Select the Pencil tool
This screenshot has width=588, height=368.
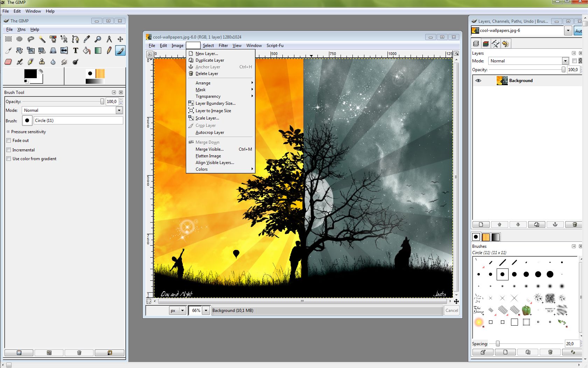109,50
